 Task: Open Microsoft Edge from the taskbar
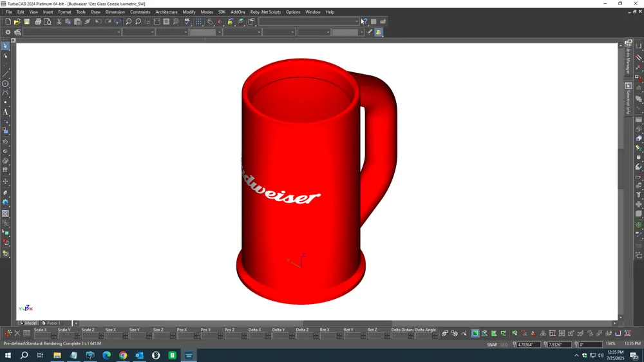pos(106,355)
